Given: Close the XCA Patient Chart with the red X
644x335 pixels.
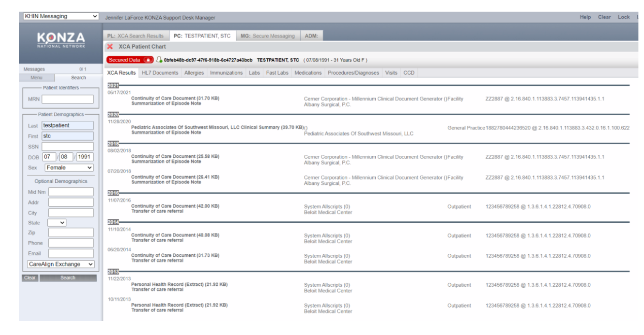Looking at the screenshot, I should (x=110, y=47).
